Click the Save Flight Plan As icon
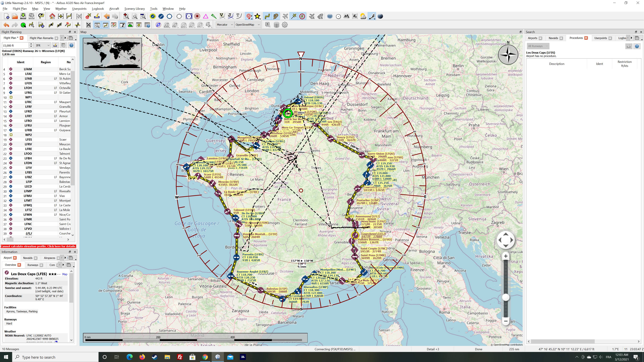The height and width of the screenshot is (362, 644). click(x=32, y=16)
